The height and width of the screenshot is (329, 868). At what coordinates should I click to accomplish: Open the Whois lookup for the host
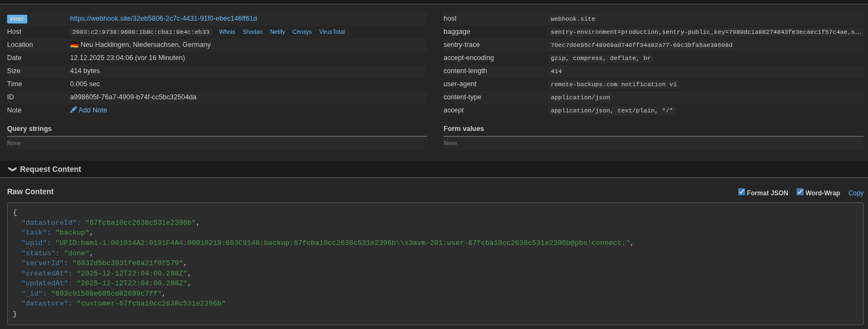(227, 32)
